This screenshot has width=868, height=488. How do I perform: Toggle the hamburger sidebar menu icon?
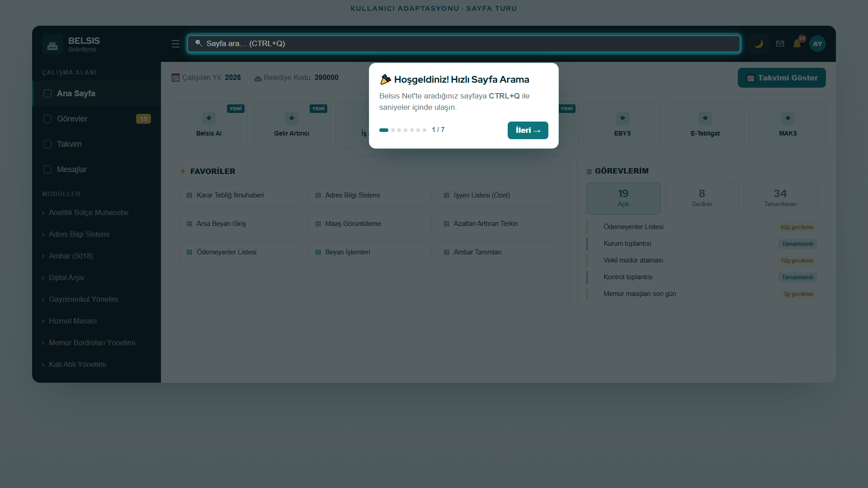pyautogui.click(x=175, y=44)
